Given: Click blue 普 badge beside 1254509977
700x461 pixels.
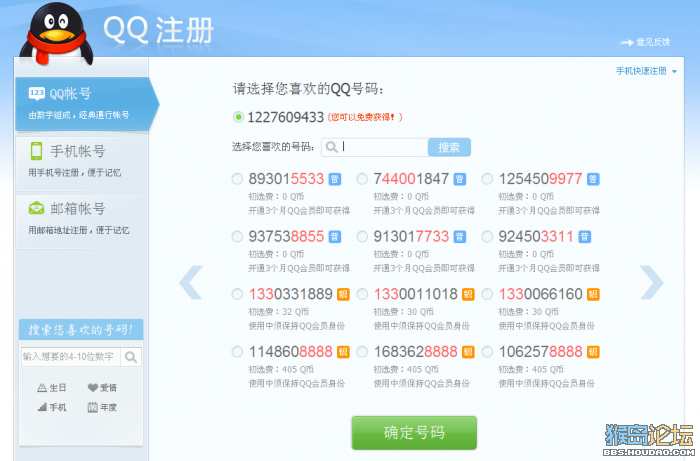Looking at the screenshot, I should pos(593,179).
